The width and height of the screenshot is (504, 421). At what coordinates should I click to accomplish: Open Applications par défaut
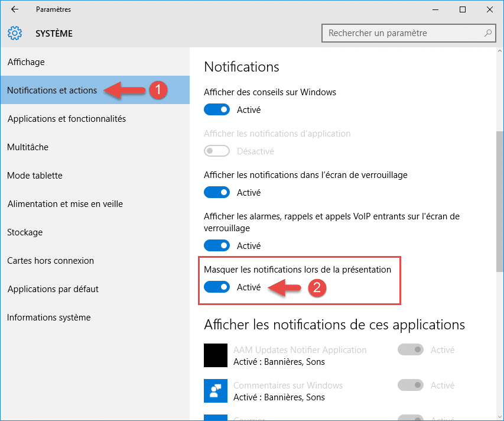coord(95,289)
